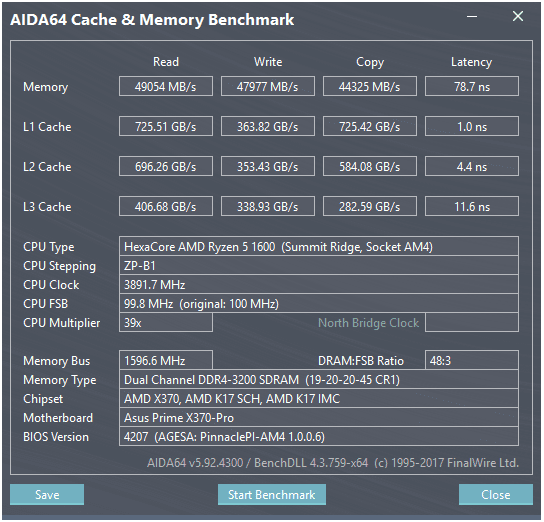
Task: Click the CPU Multiplier 39x field
Action: 166,323
